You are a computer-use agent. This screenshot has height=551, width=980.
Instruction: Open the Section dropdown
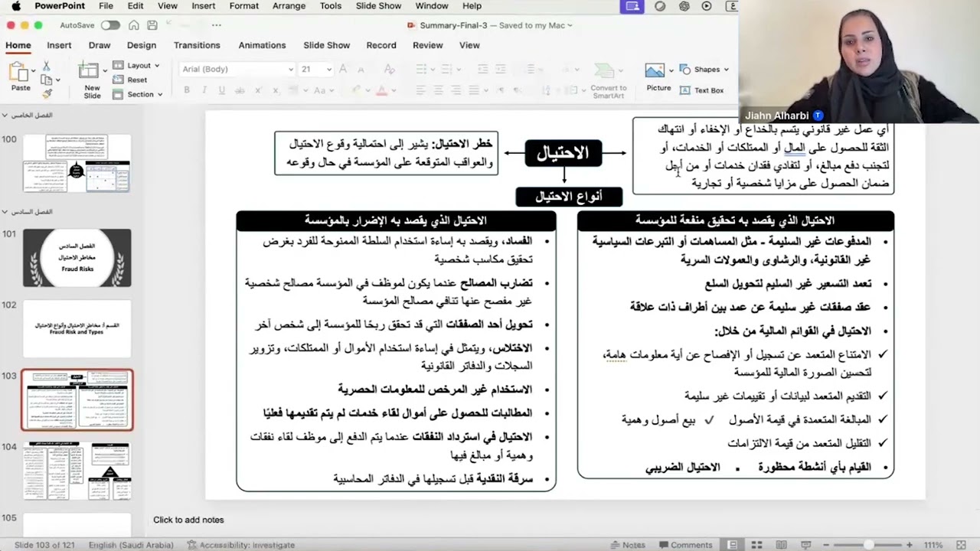138,94
